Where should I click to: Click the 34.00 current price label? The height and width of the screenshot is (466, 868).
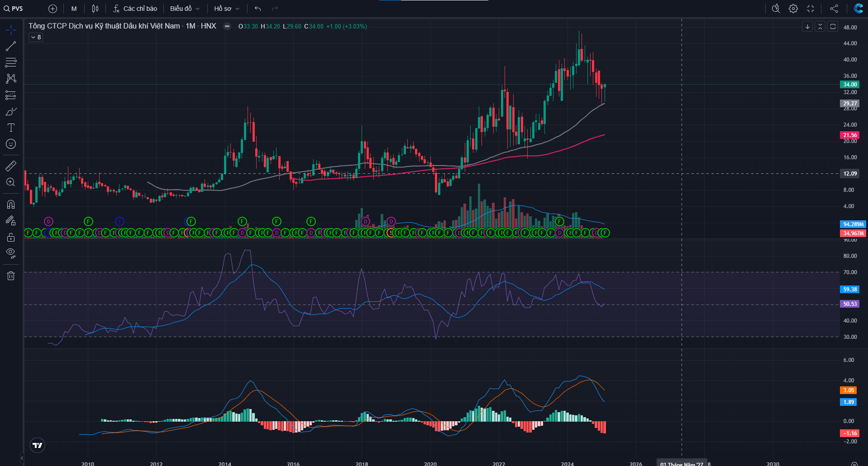coord(850,85)
